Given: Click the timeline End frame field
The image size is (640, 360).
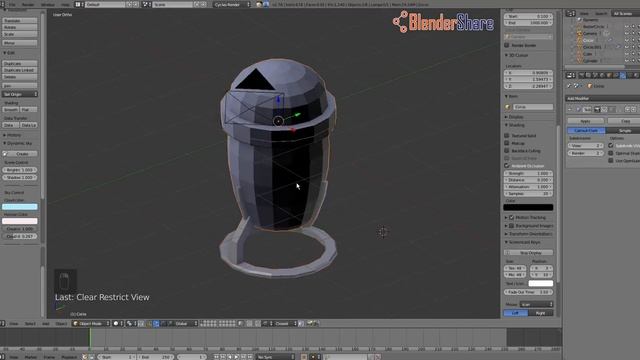Looking at the screenshot, I should pos(156,357).
